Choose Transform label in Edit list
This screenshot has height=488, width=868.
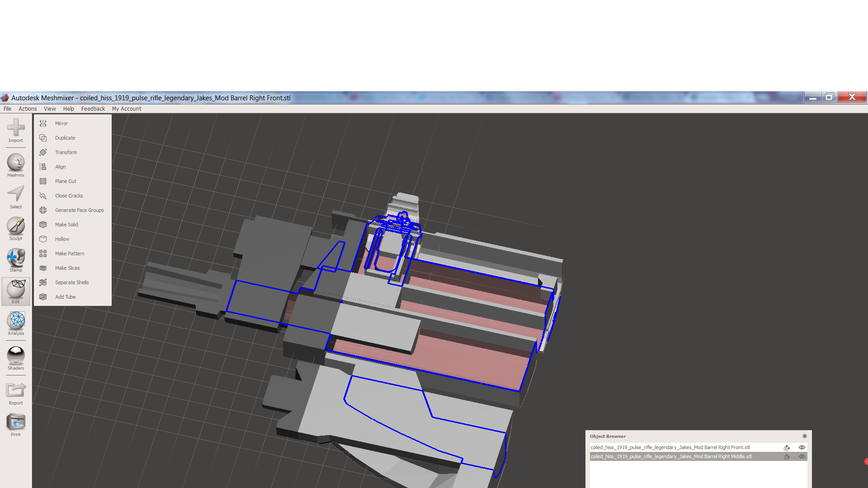[x=66, y=152]
